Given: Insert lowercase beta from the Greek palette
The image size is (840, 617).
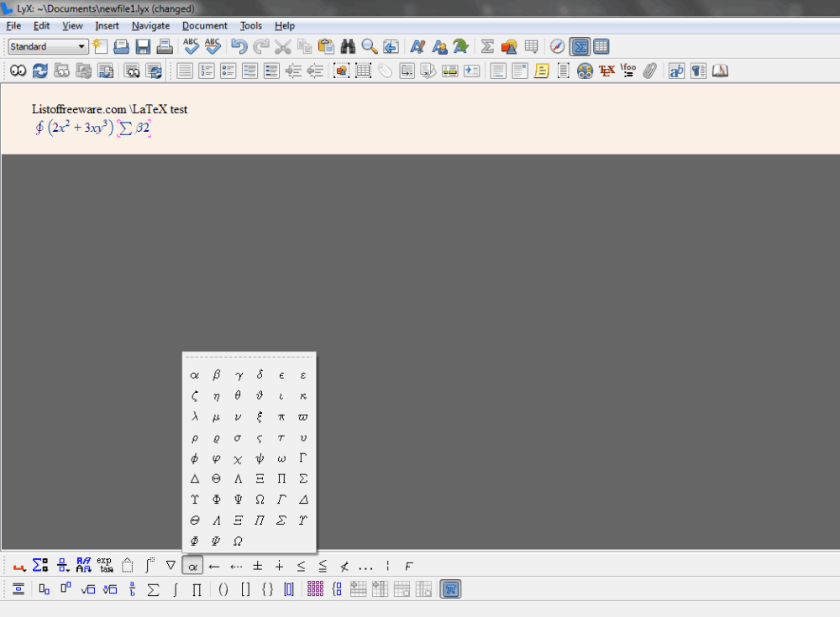Looking at the screenshot, I should [x=217, y=375].
